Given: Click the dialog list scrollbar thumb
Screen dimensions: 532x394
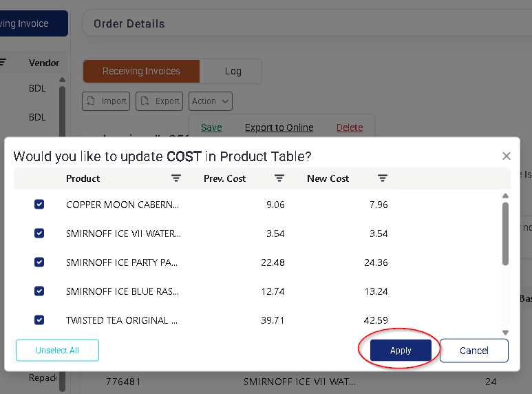Looking at the screenshot, I should pos(505,234).
